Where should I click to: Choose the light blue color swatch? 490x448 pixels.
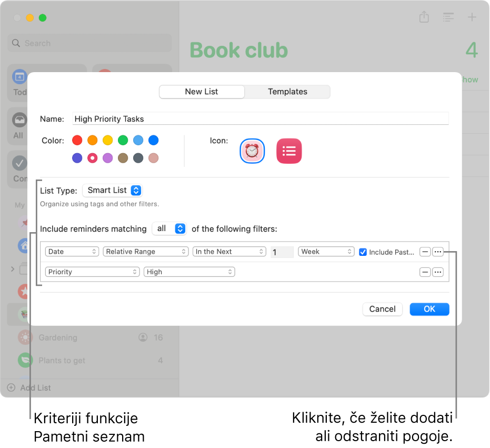pos(138,140)
